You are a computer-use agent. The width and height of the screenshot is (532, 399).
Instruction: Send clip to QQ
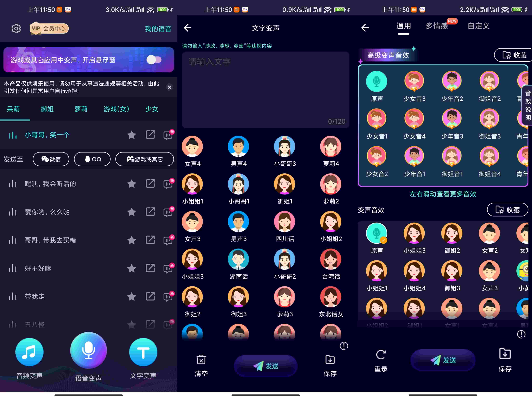pyautogui.click(x=92, y=159)
